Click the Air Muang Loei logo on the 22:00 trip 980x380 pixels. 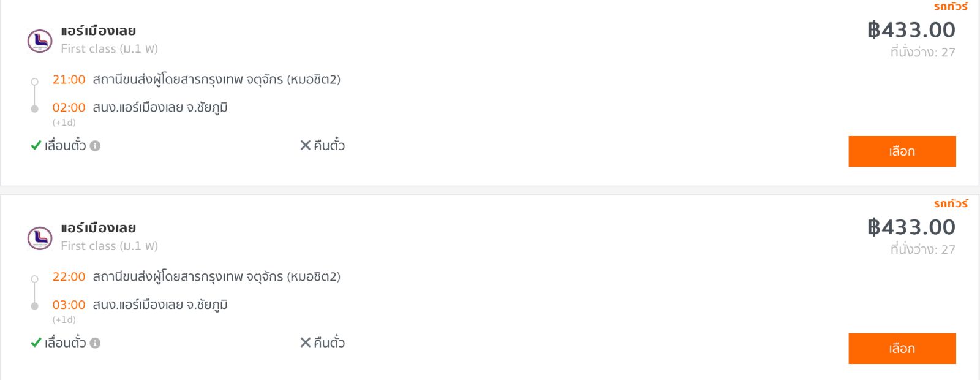pyautogui.click(x=40, y=238)
